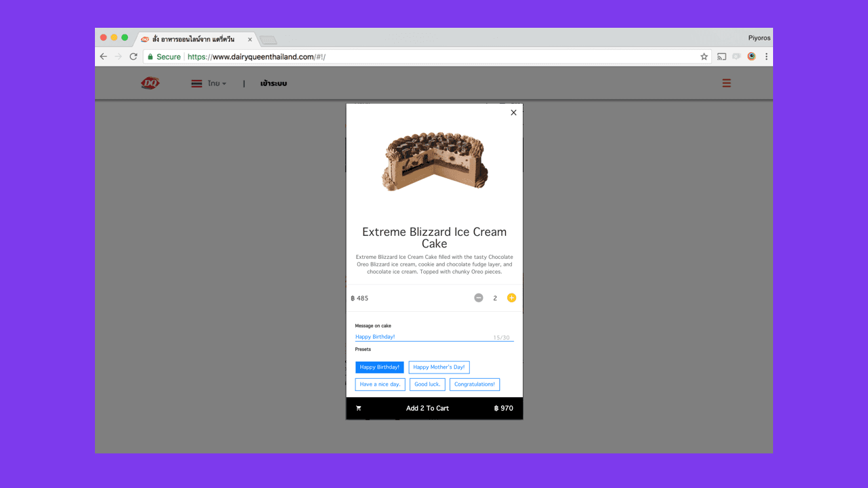Select the Have a nice day. preset
The height and width of the screenshot is (488, 868).
tap(380, 384)
